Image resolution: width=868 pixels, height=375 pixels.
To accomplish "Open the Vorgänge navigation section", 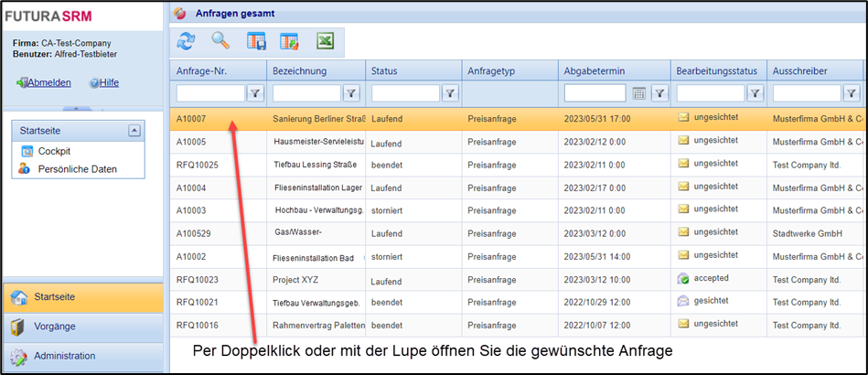I will (x=55, y=327).
